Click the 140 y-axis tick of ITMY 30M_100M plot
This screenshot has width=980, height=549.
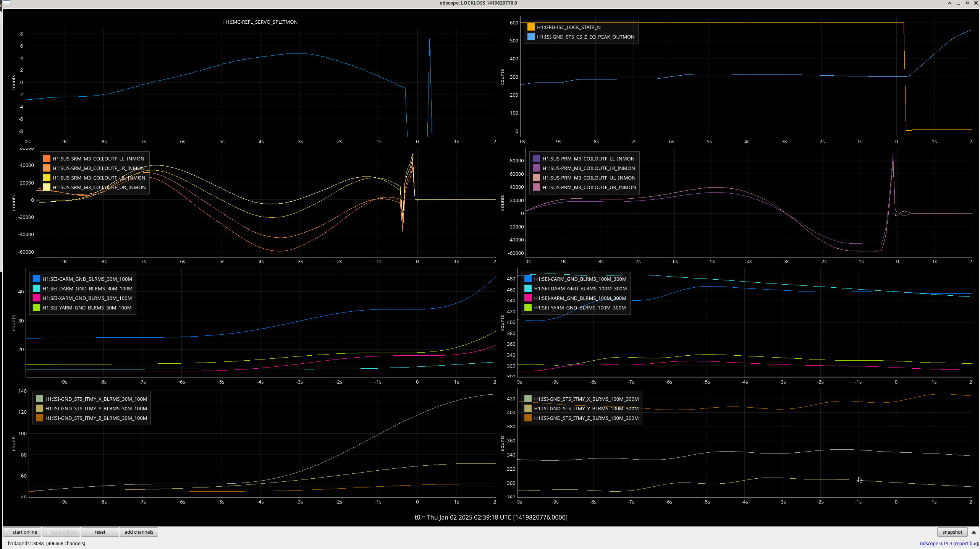23,391
